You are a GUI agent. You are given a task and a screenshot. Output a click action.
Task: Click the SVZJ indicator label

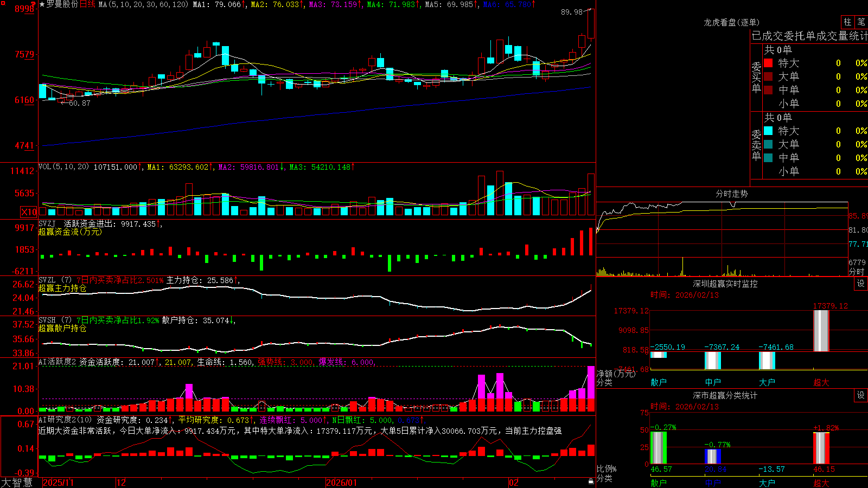[47, 223]
